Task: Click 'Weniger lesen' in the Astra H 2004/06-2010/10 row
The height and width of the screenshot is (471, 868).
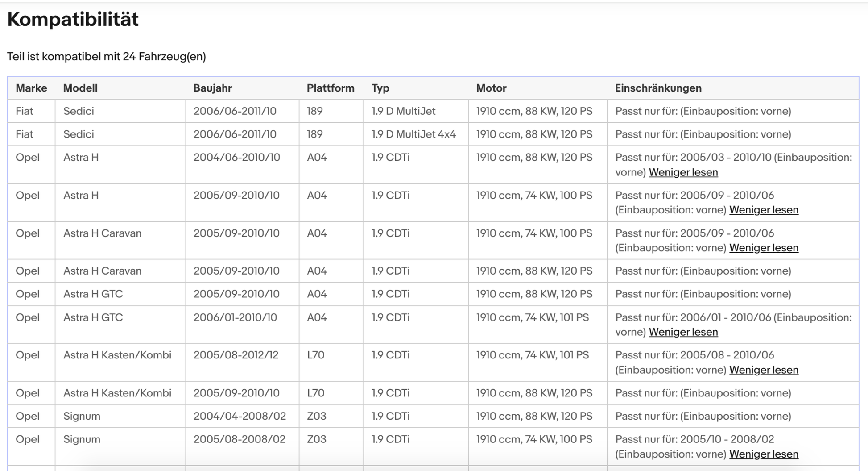Action: pyautogui.click(x=683, y=172)
